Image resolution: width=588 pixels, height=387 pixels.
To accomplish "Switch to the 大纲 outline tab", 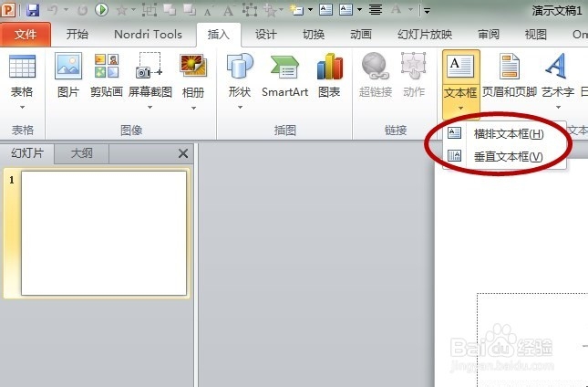I will click(x=82, y=153).
